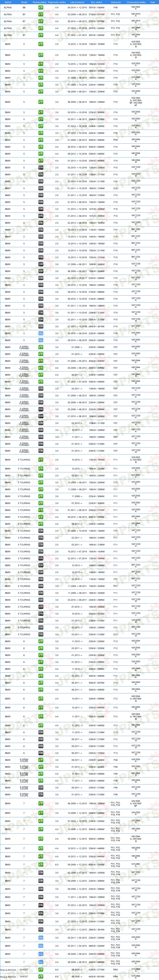Image resolution: width=159 pixels, height=980 pixels.
Task: Click diesel ON icon for BMW 5 220kW/299KM
Action: tap(41, 278)
